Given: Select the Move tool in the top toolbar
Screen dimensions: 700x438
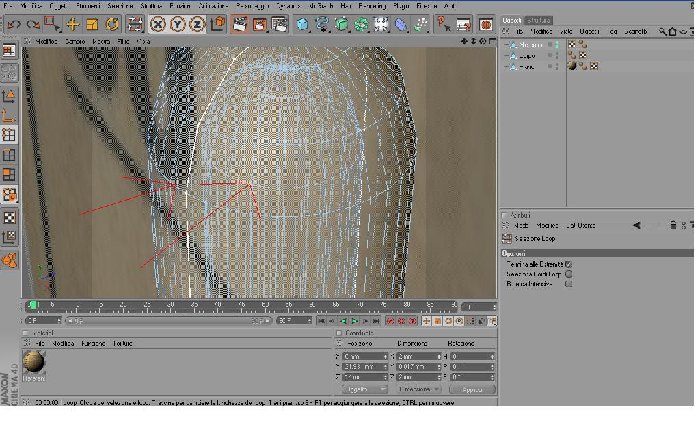Looking at the screenshot, I should (72, 24).
